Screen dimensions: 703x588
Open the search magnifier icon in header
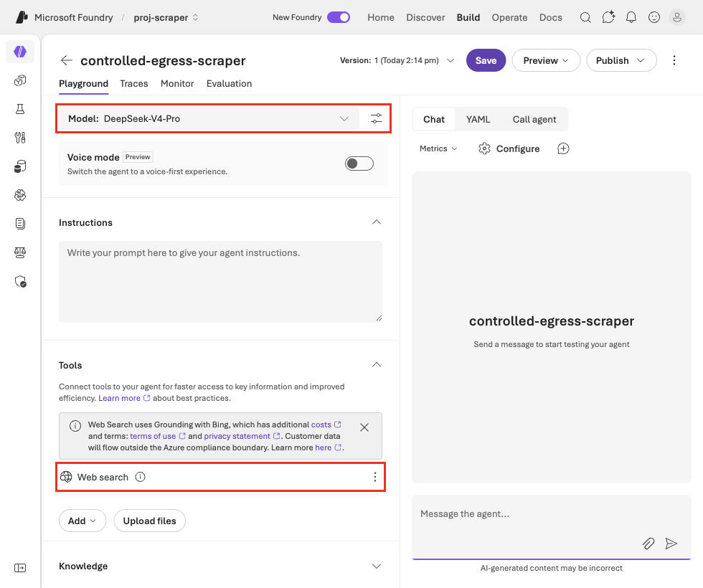click(585, 17)
